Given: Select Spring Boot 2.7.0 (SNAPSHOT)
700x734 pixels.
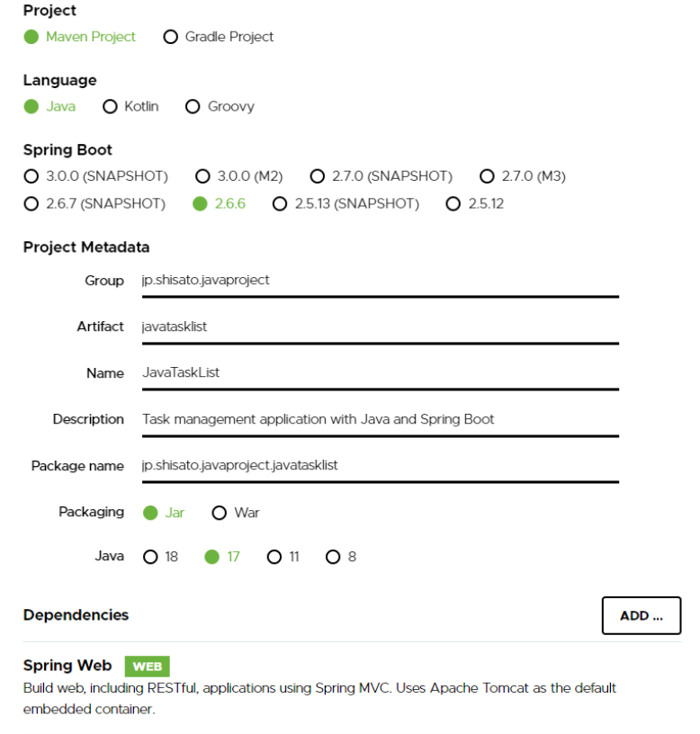Looking at the screenshot, I should tap(317, 176).
